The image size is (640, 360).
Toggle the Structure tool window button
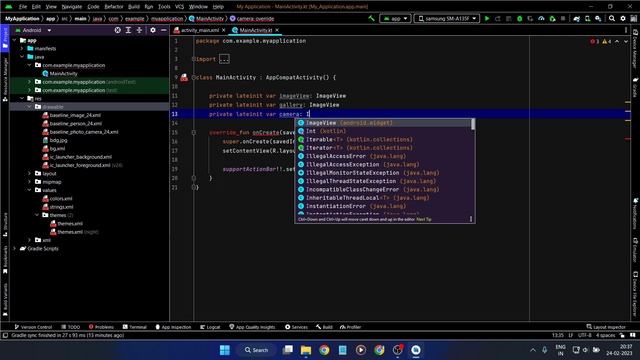[5, 224]
